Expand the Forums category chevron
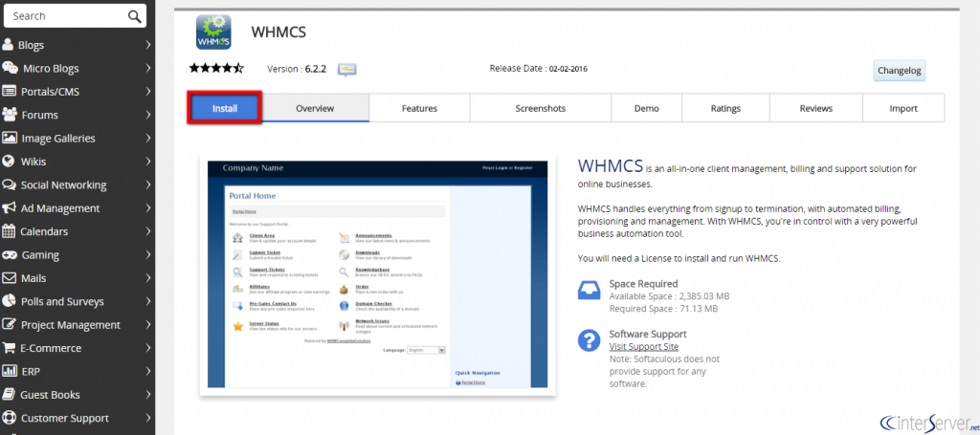The height and width of the screenshot is (435, 980). (x=148, y=115)
